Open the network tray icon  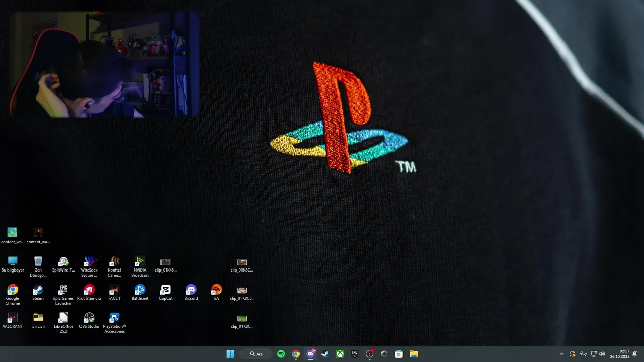coord(594,354)
